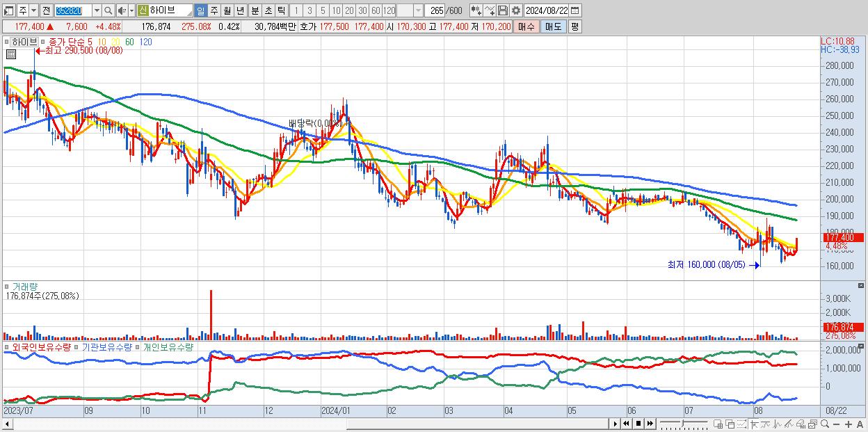Click the green 신 badge button
Image resolution: width=868 pixels, height=432 pixels.
pos(143,10)
